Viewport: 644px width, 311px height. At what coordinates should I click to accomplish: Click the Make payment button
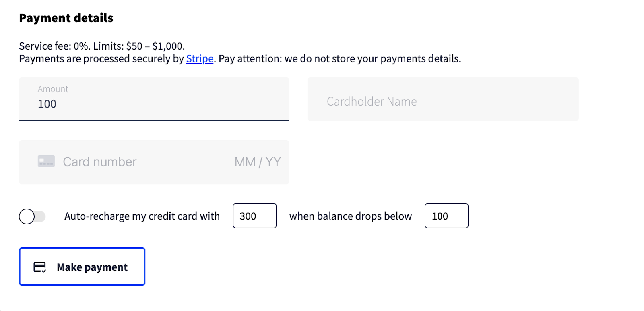(82, 267)
